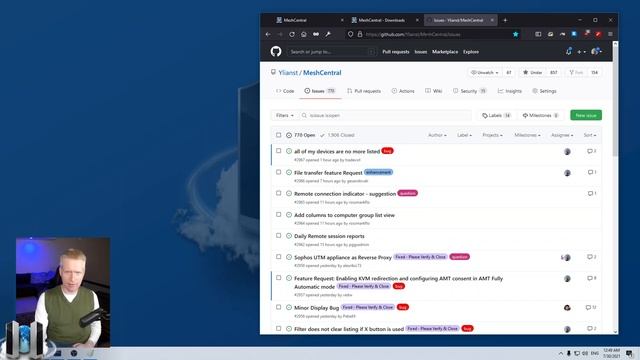The height and width of the screenshot is (360, 640).
Task: Check the 'Daily Remote session reports' checkbox
Action: [x=278, y=236]
